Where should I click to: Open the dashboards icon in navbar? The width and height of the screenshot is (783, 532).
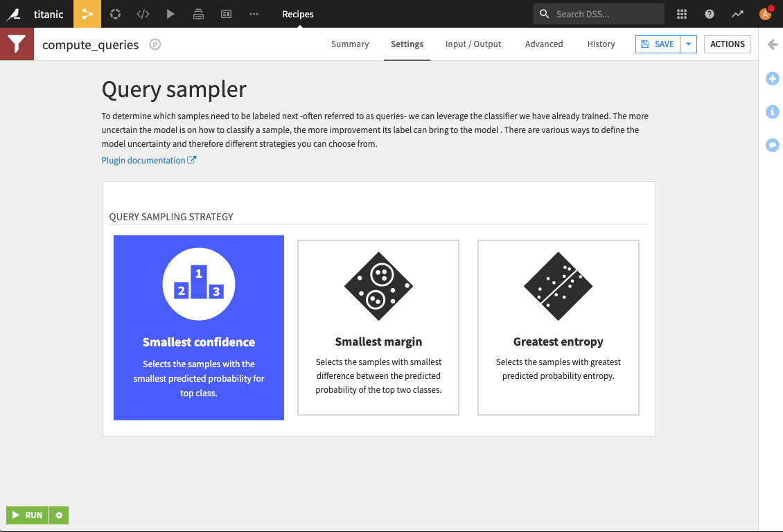pyautogui.click(x=226, y=14)
